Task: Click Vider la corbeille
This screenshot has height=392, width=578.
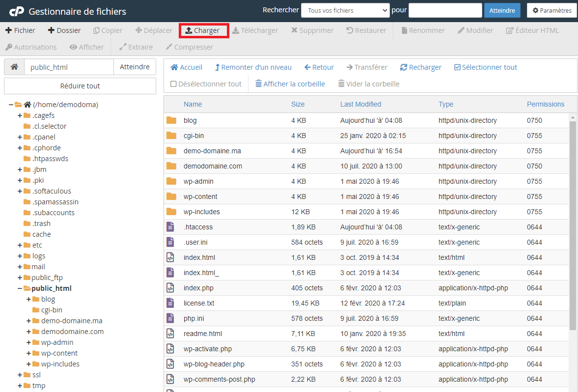Action: pyautogui.click(x=369, y=84)
